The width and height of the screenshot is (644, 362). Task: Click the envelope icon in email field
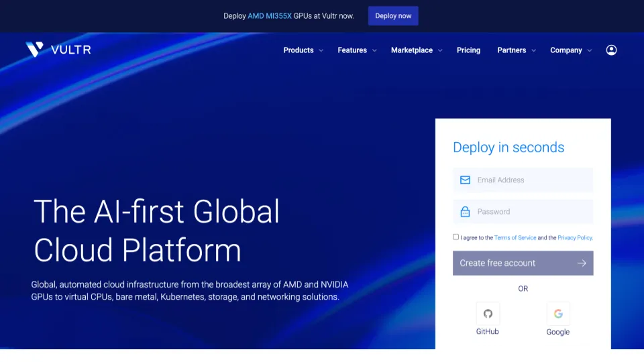[465, 180]
